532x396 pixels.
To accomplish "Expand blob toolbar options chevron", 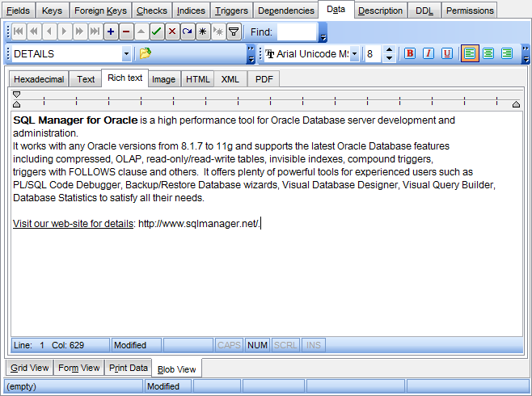I will click(x=251, y=54).
